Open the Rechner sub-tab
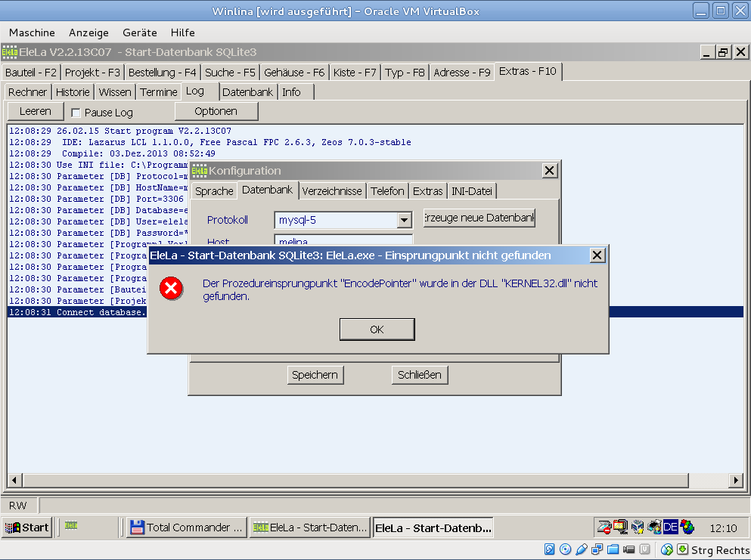The image size is (751, 560). tap(28, 92)
